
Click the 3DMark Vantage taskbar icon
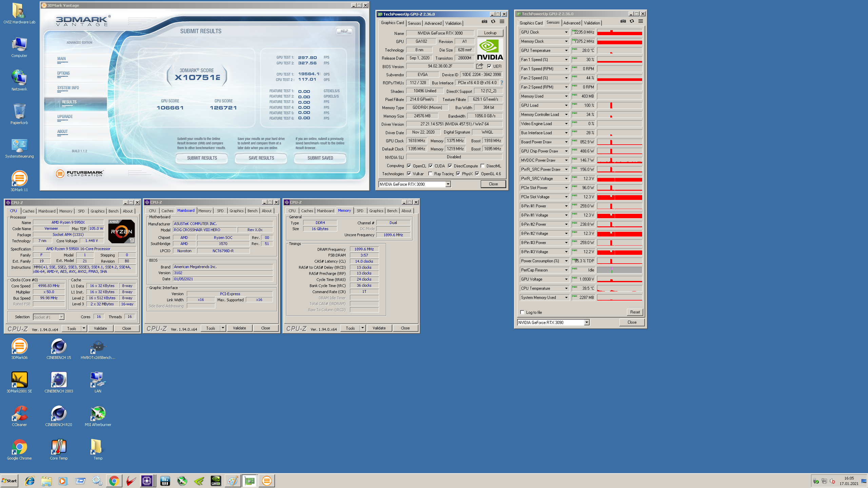pyautogui.click(x=267, y=481)
